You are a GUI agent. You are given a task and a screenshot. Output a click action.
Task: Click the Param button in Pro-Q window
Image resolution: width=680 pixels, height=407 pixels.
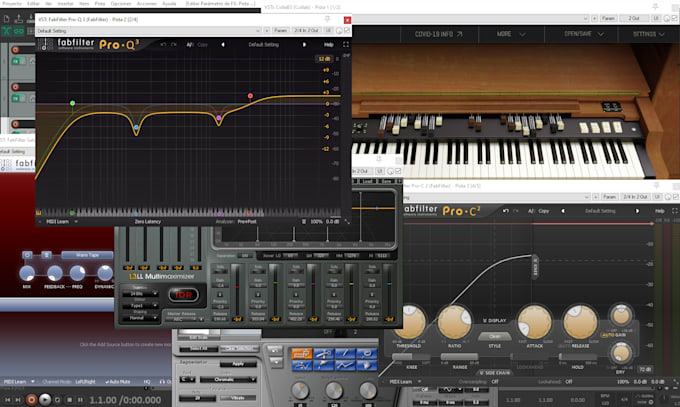point(281,30)
